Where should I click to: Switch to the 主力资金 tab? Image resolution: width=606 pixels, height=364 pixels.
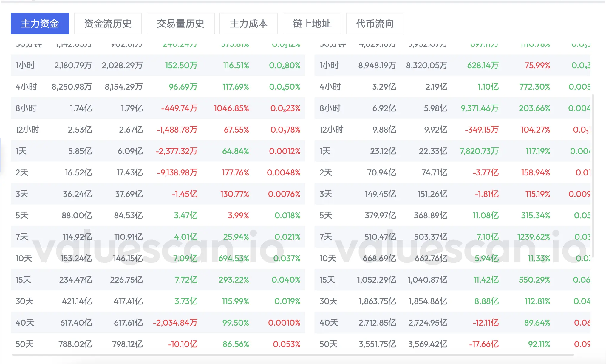[x=40, y=24]
